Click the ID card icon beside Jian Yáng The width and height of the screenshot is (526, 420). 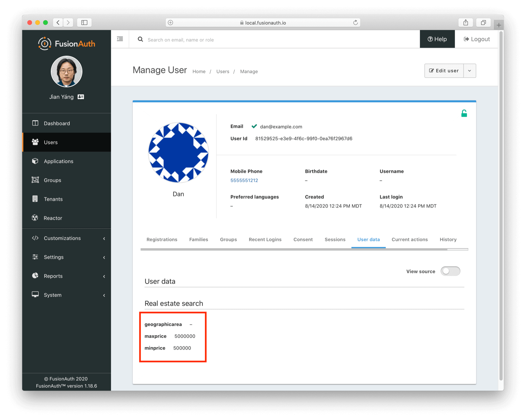click(x=81, y=97)
